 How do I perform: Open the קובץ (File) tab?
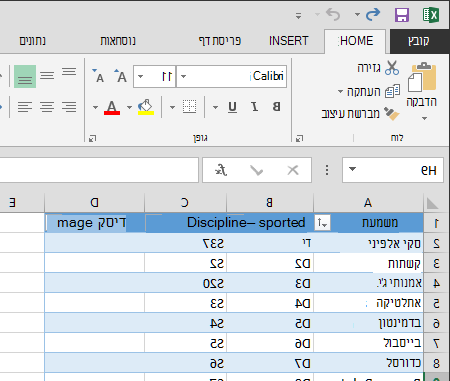coord(419,41)
